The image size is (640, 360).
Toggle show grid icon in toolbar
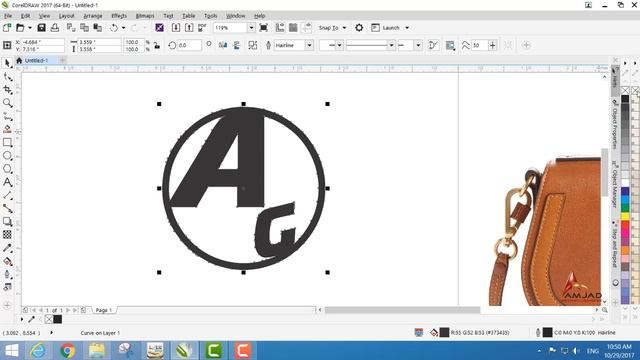pyautogui.click(x=293, y=28)
